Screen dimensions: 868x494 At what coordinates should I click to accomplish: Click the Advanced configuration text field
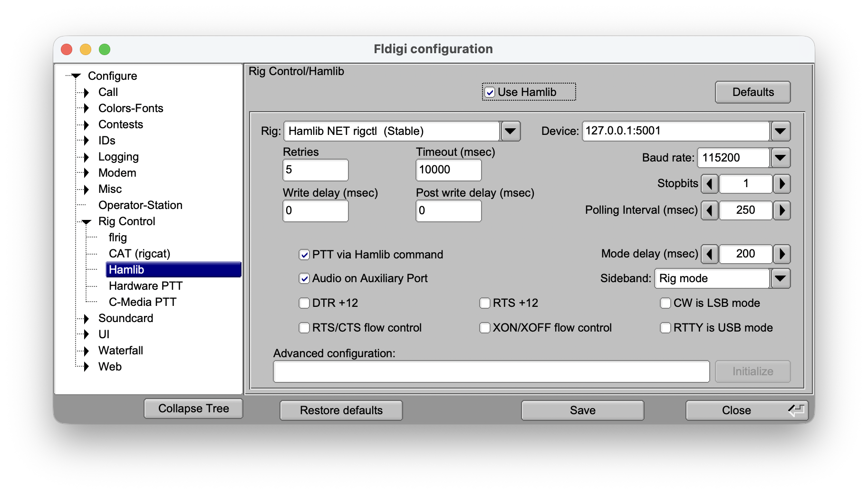[491, 371]
